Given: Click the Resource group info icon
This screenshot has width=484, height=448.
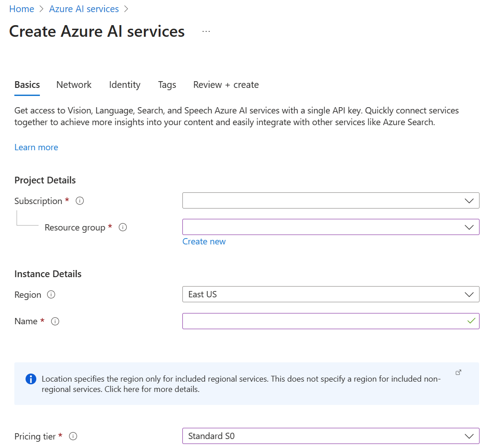Looking at the screenshot, I should 123,227.
